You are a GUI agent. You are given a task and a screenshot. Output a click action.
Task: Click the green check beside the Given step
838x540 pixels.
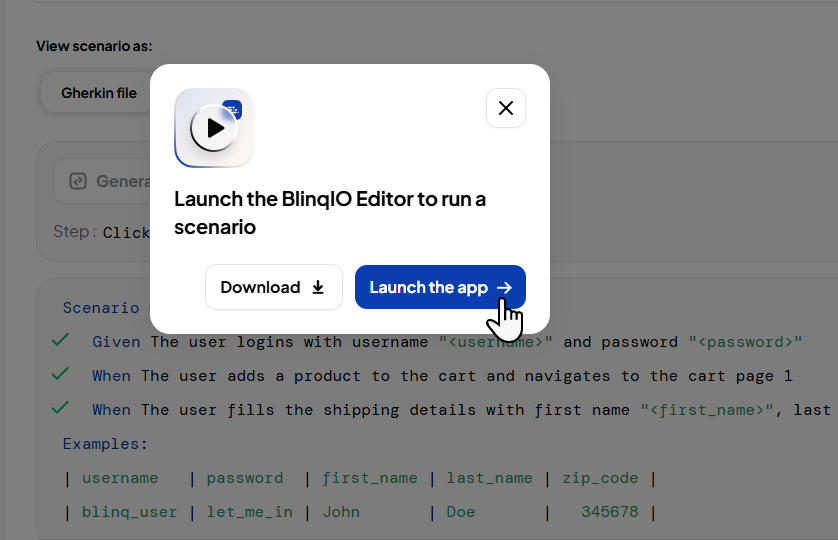[x=60, y=340]
